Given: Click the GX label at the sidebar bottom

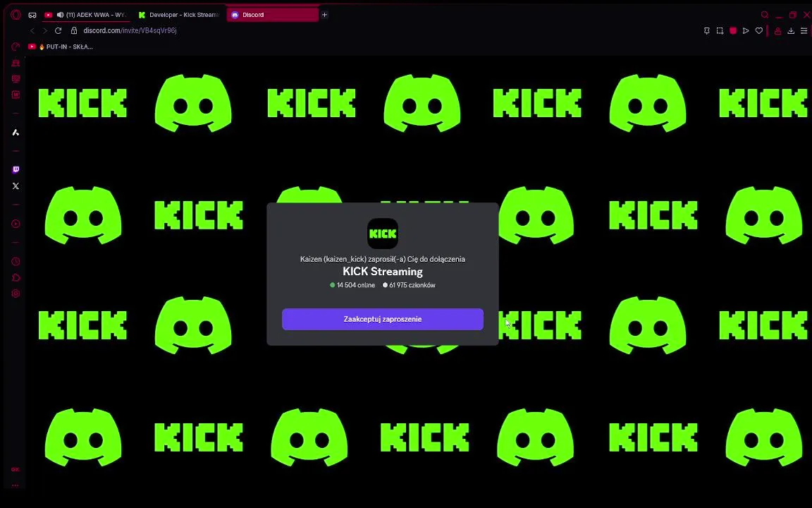Looking at the screenshot, I should (x=15, y=470).
